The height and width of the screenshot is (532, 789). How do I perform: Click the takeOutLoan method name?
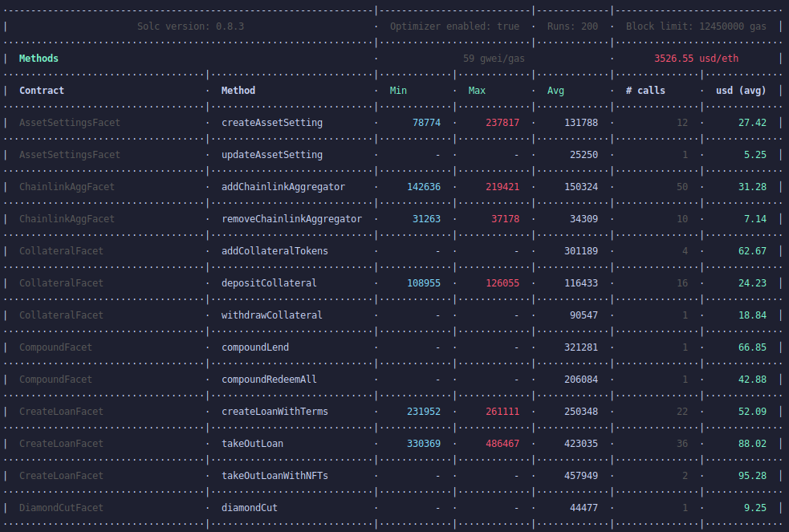253,444
